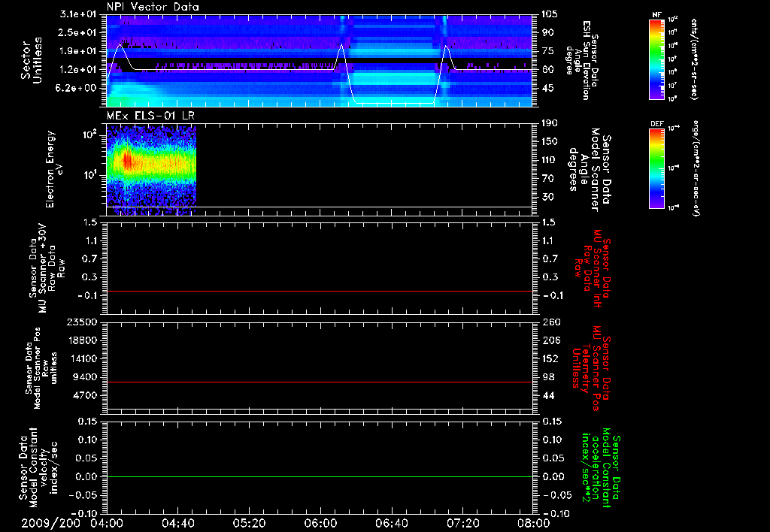Click the 05:20 time axis label
Screen dimensions: 770x532
click(249, 523)
